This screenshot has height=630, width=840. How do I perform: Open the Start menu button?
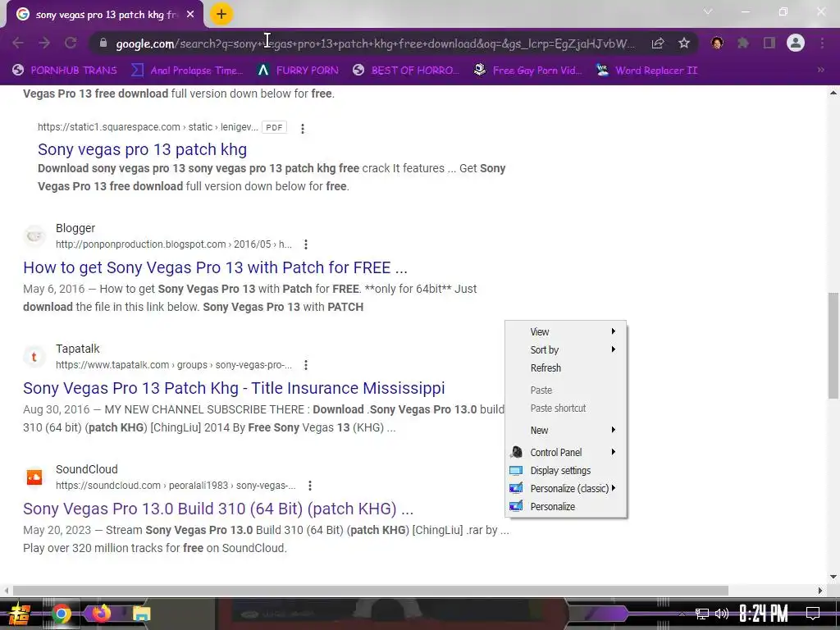[x=20, y=614]
